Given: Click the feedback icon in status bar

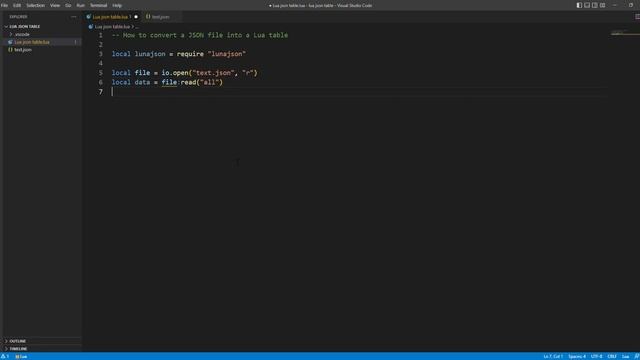Looking at the screenshot, I should [636, 356].
